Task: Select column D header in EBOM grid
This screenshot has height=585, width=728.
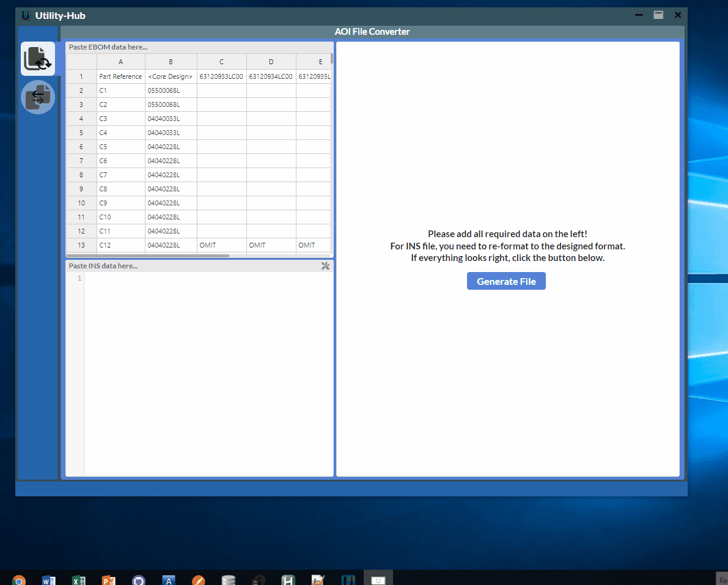Action: click(271, 62)
